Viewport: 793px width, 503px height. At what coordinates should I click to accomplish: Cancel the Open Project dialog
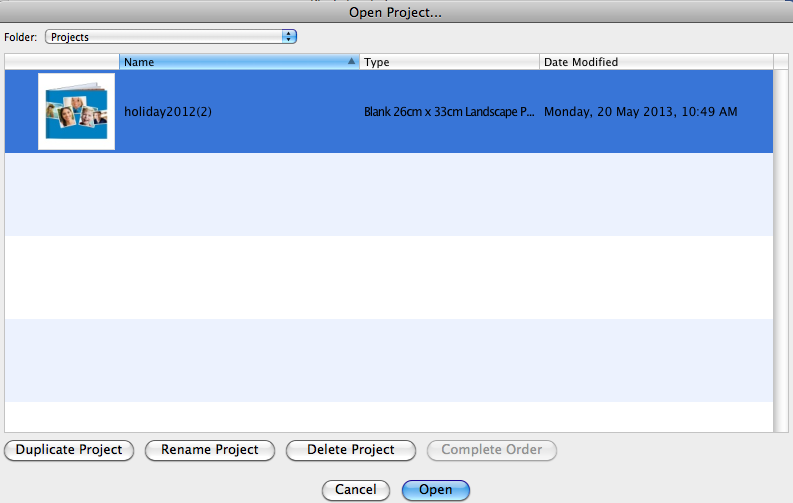pos(356,490)
